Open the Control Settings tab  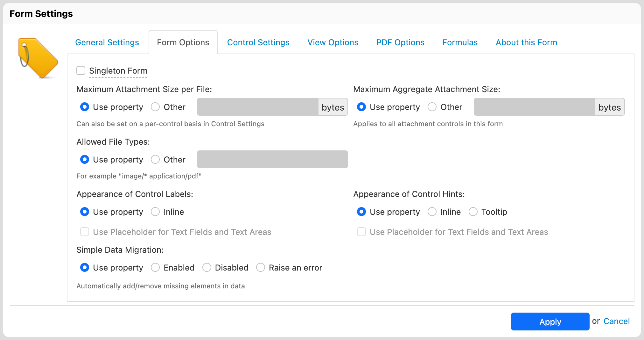(258, 42)
